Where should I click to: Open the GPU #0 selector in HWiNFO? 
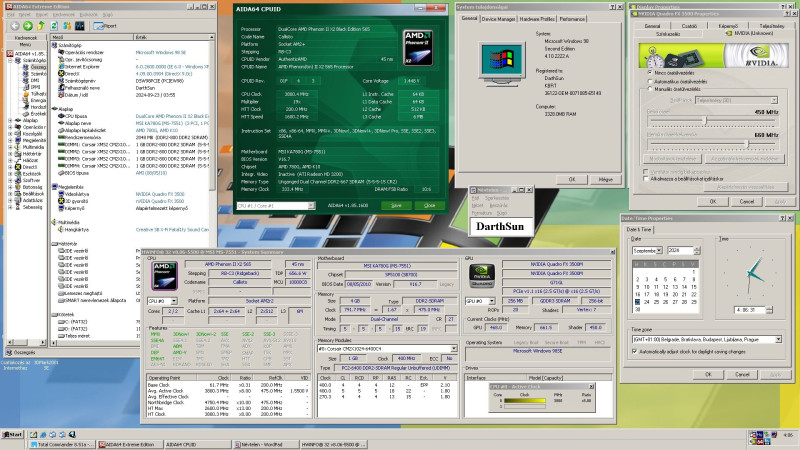coord(492,301)
